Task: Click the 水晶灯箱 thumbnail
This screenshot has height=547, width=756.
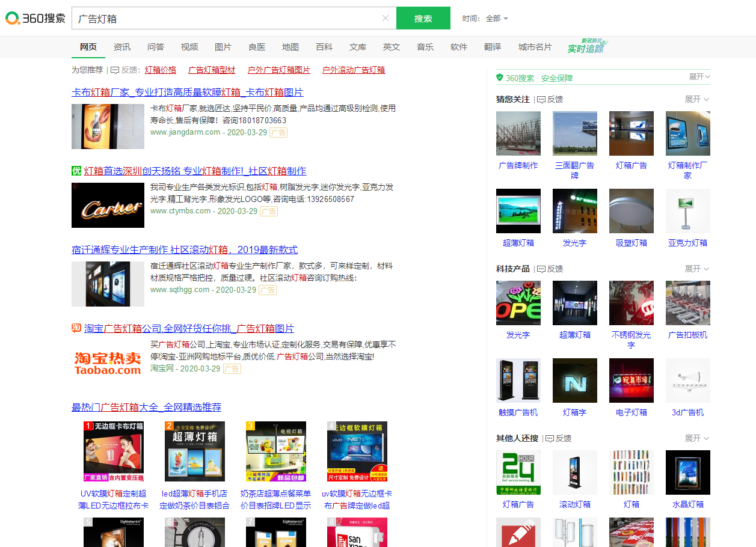Action: tap(688, 472)
